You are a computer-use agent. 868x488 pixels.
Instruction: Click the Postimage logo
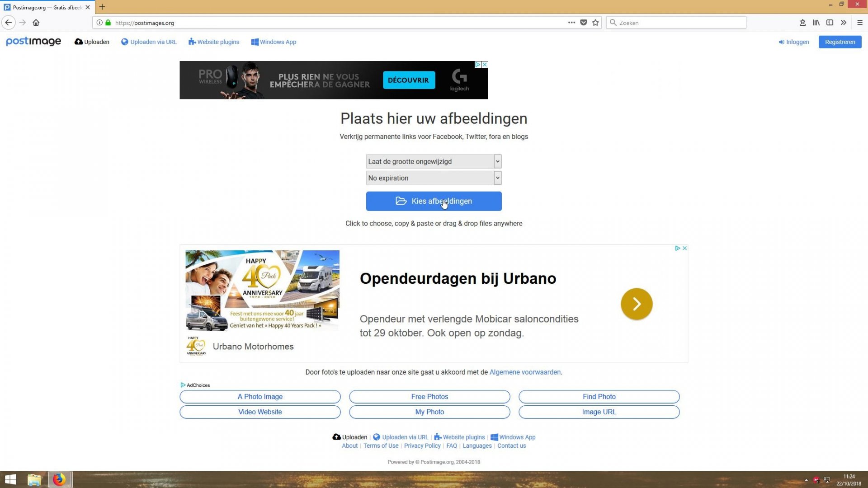pos(33,42)
